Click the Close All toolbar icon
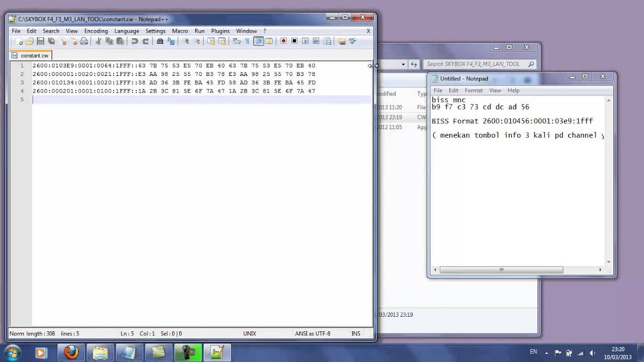The image size is (644, 362). pyautogui.click(x=73, y=41)
